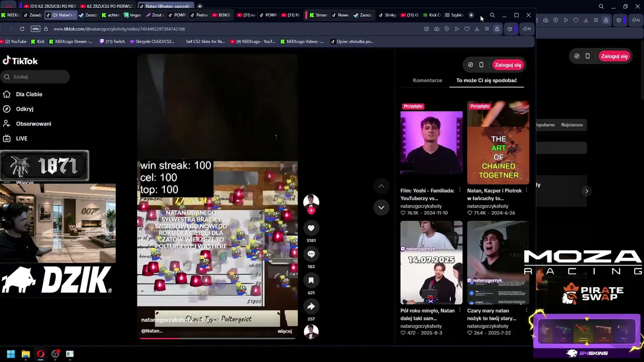
Task: Click the heart bookmark icon in address bar
Action: tap(467, 29)
